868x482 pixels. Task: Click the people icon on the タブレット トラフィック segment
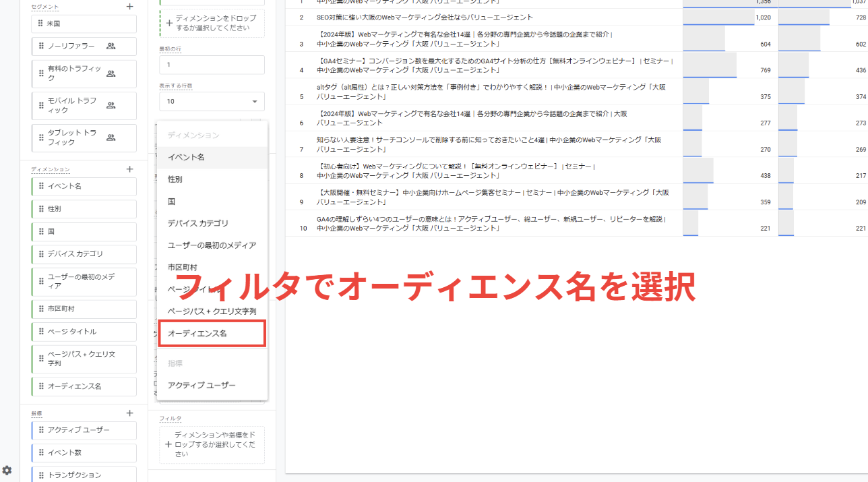point(111,138)
